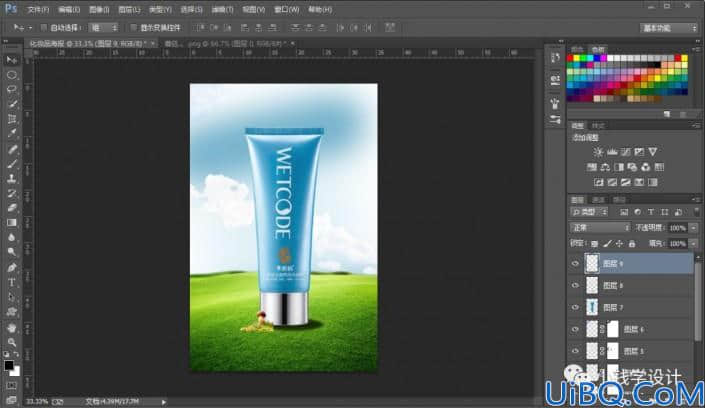Select the Gradient tool
This screenshot has width=705, height=408.
12,223
